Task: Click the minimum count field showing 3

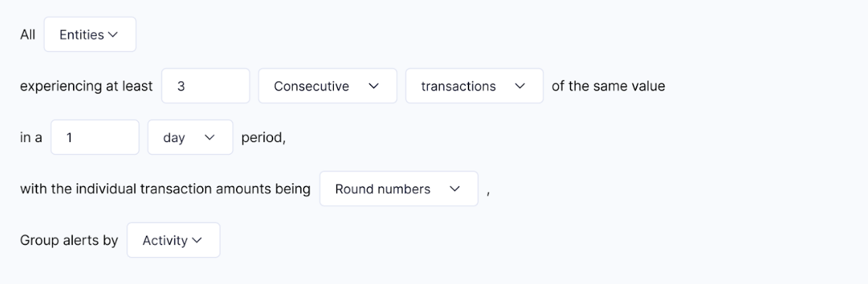Action: [206, 86]
